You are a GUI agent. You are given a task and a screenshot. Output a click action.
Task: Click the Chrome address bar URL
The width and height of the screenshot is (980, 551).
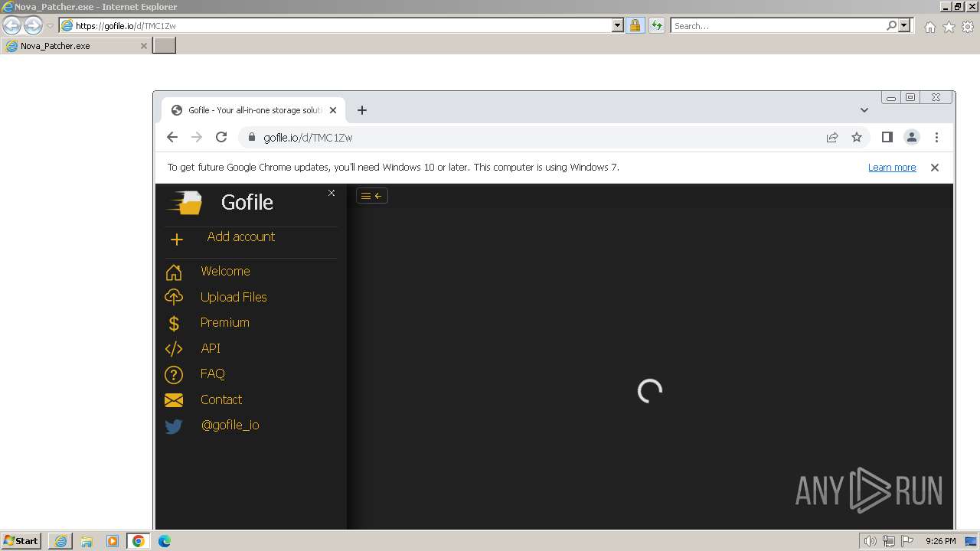coord(308,138)
